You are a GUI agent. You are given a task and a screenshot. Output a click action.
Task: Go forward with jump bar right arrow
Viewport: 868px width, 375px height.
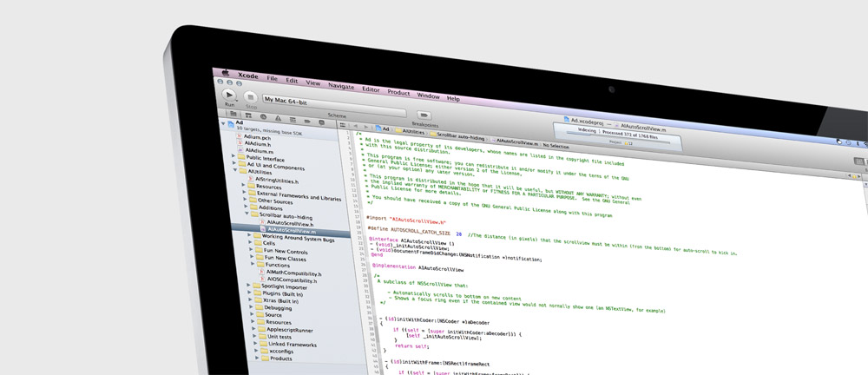click(x=366, y=127)
